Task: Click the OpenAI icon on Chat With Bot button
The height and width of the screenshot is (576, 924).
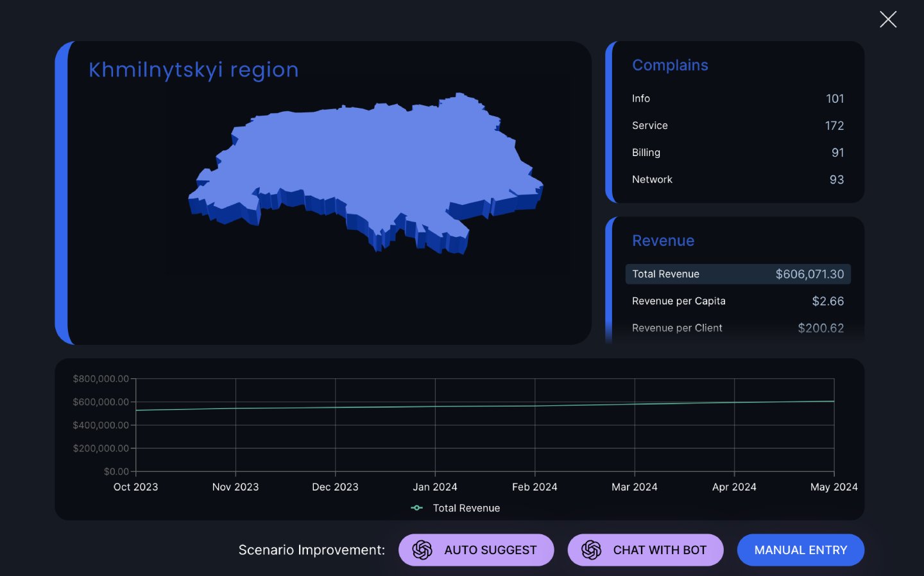Action: tap(591, 550)
